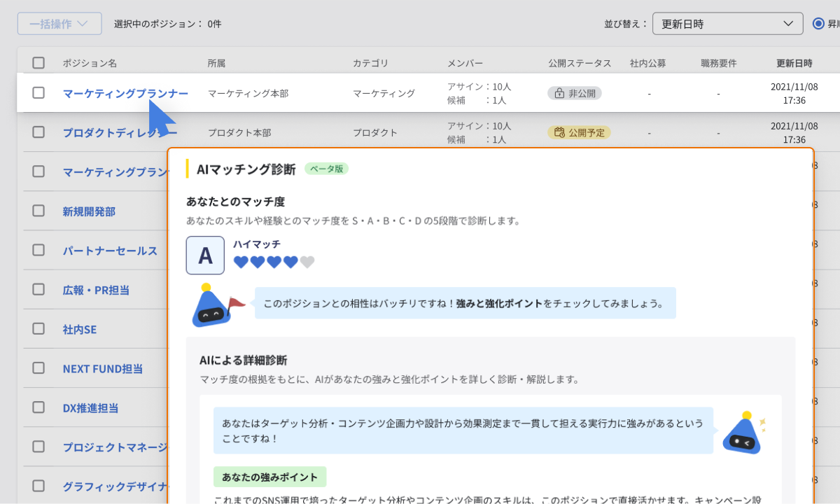Check the パートナーセールス row checkbox
Screen dimensions: 840x504
pyautogui.click(x=38, y=250)
